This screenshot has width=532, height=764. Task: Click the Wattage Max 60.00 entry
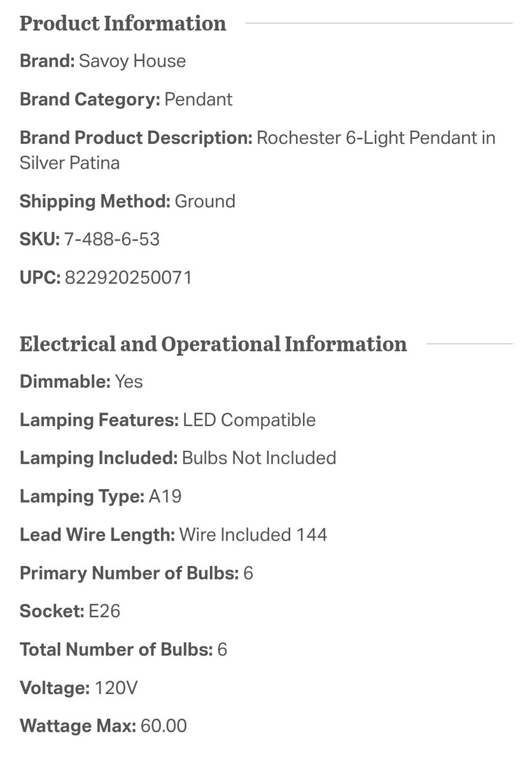103,726
